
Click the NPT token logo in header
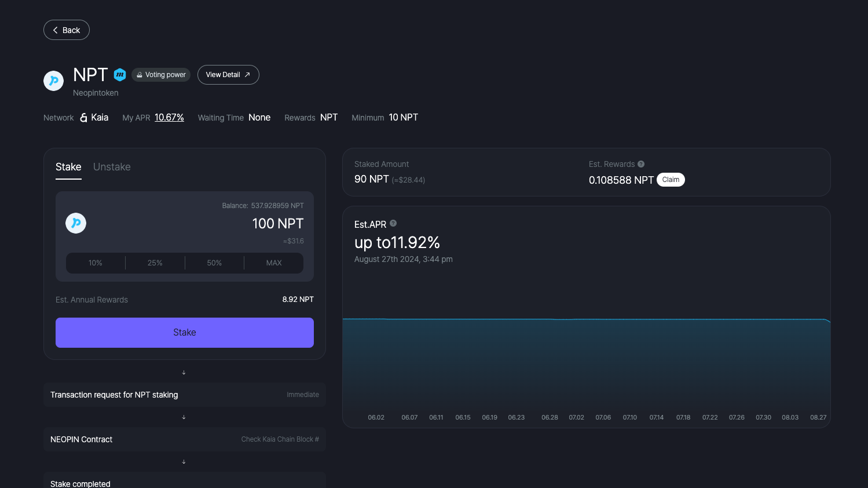pyautogui.click(x=54, y=81)
